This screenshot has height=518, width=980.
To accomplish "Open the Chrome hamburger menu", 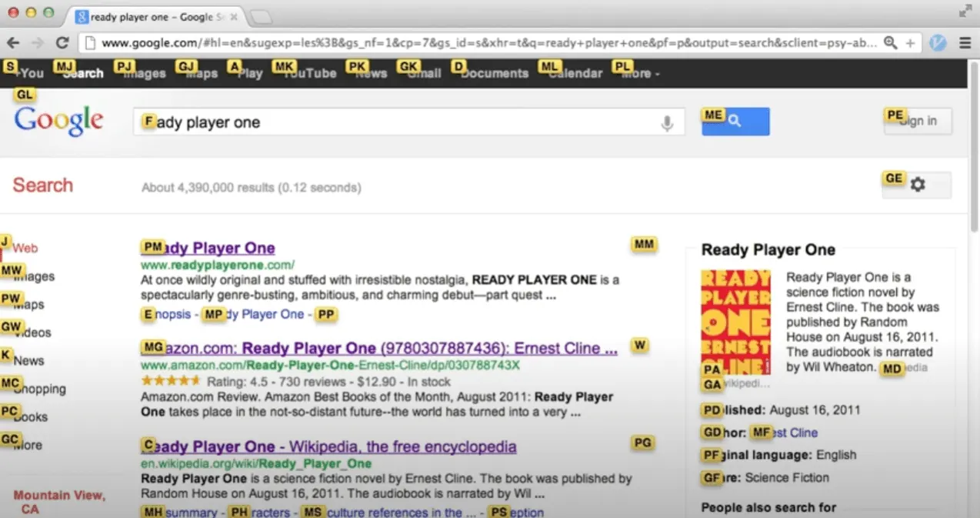I will click(x=965, y=43).
